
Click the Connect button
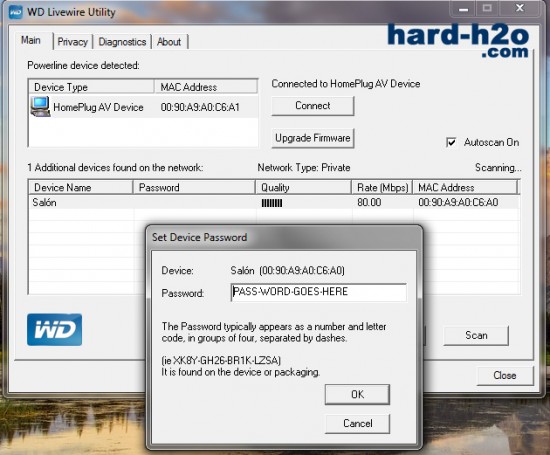click(x=313, y=106)
